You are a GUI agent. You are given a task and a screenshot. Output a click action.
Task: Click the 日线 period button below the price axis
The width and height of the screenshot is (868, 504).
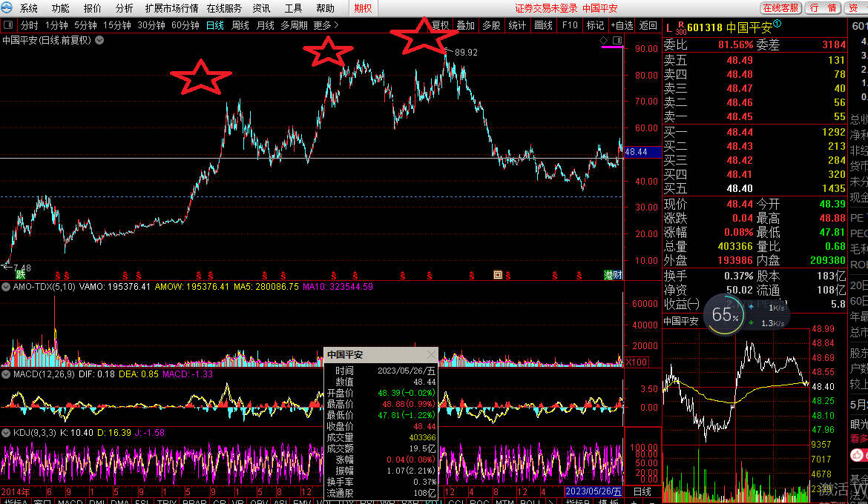[642, 491]
